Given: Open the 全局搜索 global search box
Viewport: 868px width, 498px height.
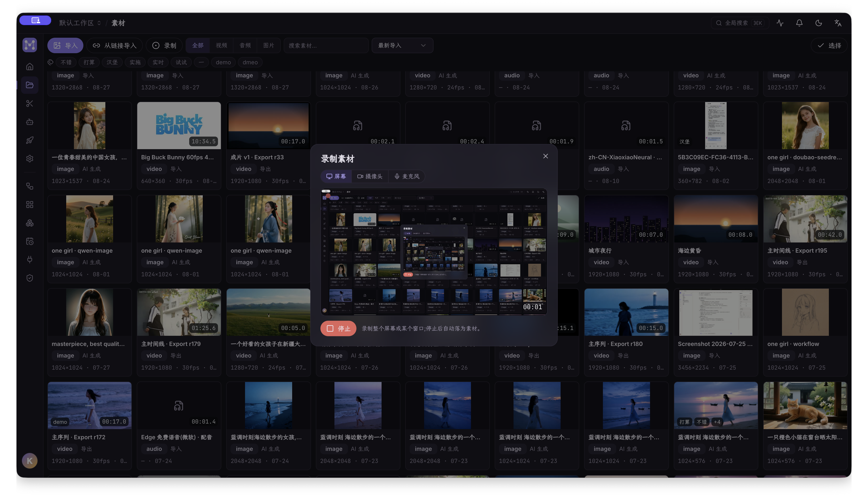Looking at the screenshot, I should [740, 23].
